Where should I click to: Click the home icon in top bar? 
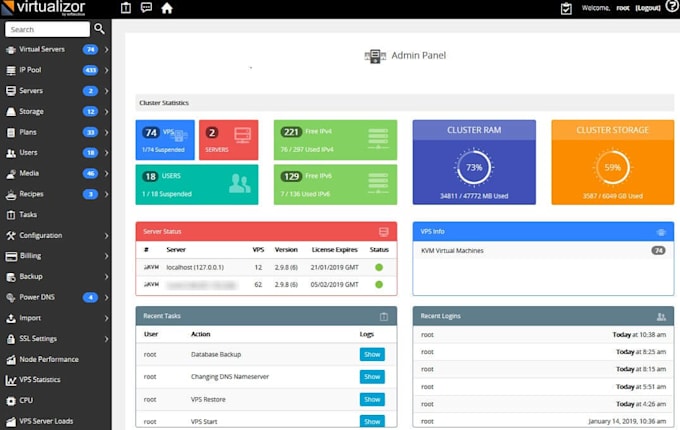[167, 9]
